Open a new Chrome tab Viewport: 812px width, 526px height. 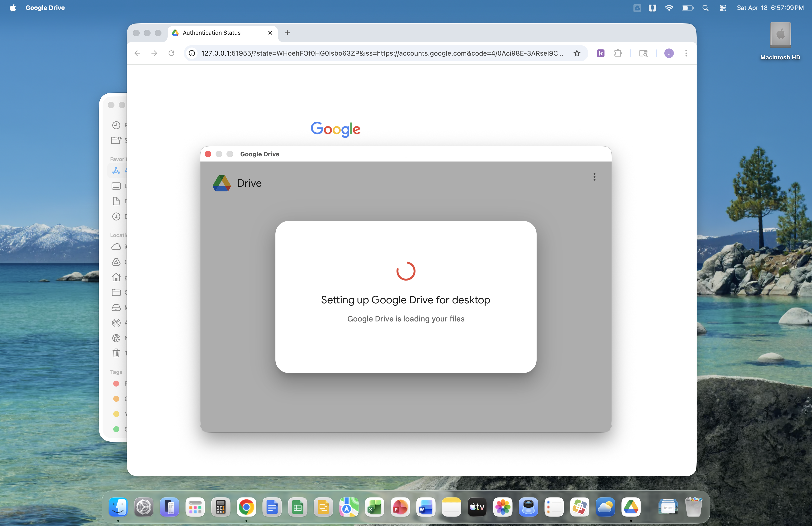click(x=287, y=33)
